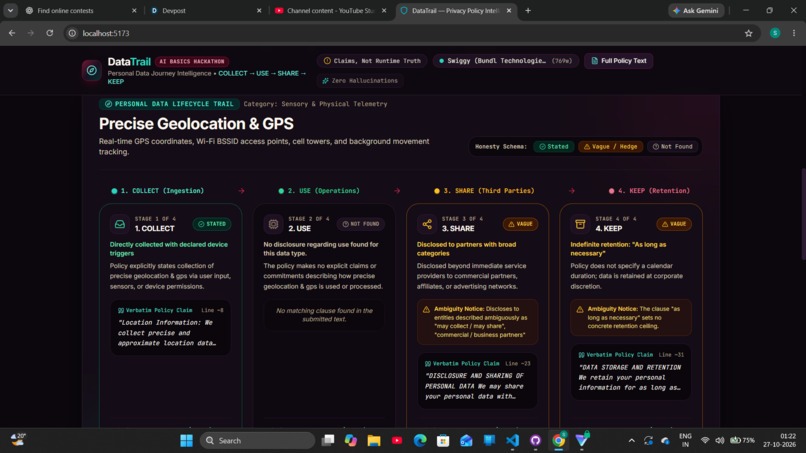This screenshot has height=453, width=806.
Task: Close the Devpost tab
Action: click(x=259, y=10)
